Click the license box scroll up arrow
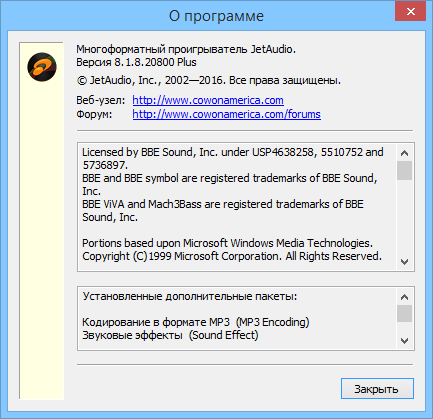The height and width of the screenshot is (419, 433). [x=404, y=153]
